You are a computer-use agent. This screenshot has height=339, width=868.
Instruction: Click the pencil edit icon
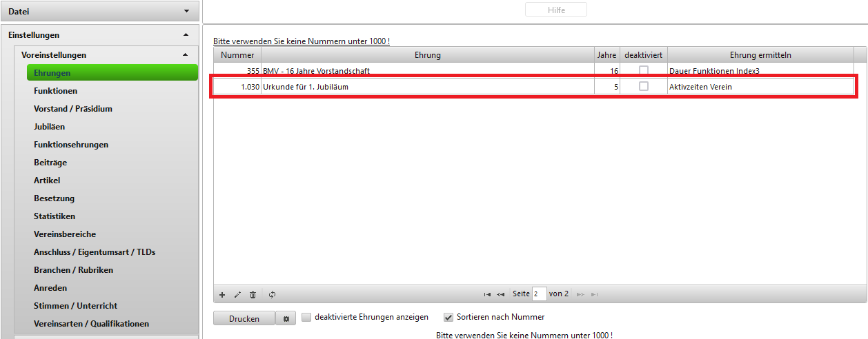(237, 294)
